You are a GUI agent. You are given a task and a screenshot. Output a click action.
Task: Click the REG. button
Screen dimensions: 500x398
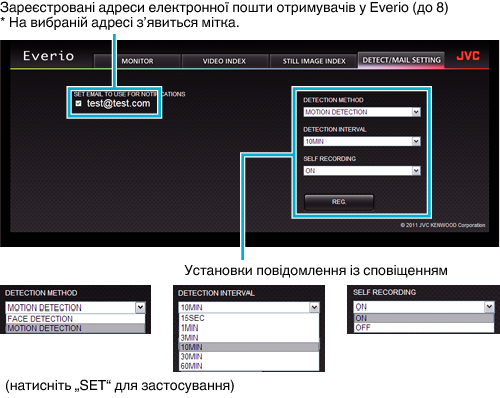coord(339,202)
